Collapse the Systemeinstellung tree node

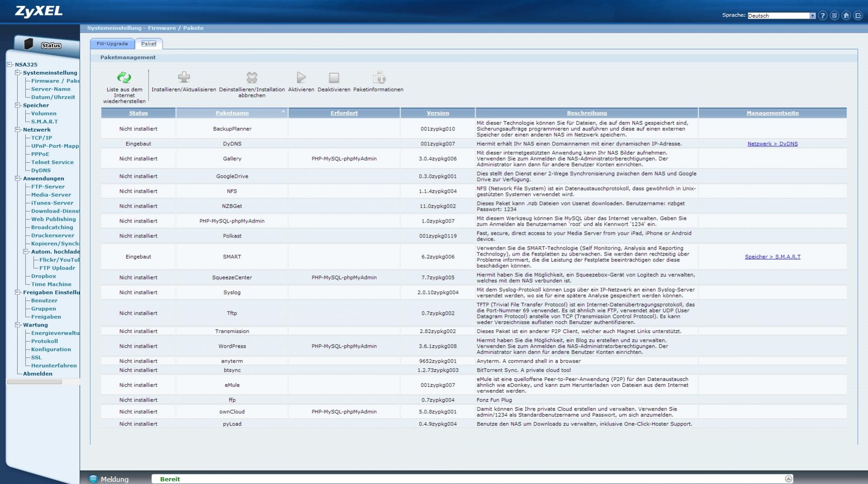point(18,72)
